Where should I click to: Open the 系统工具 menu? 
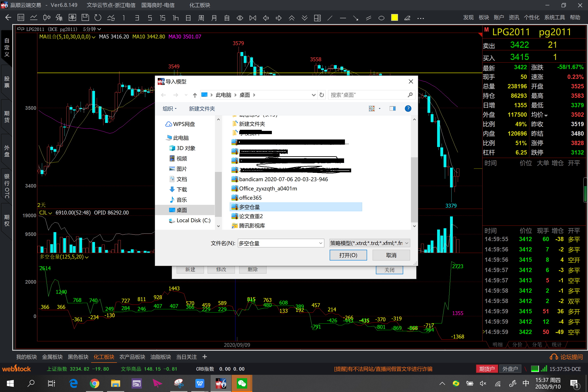[554, 17]
